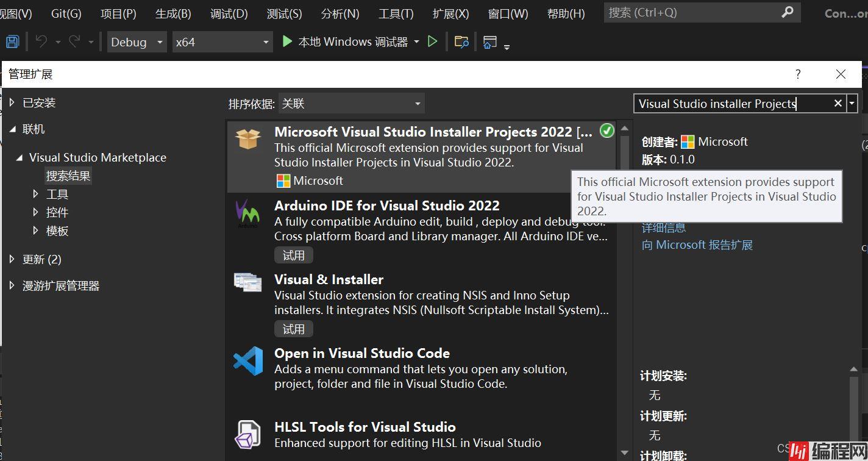Screen dimensions: 868x461
Task: Click the green installed checkmark icon
Action: tap(607, 130)
